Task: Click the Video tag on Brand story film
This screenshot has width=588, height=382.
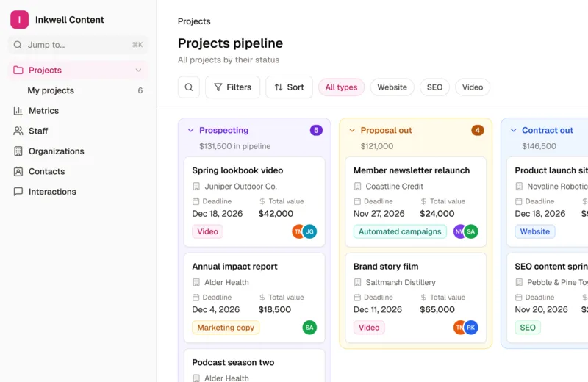Action: click(x=369, y=328)
